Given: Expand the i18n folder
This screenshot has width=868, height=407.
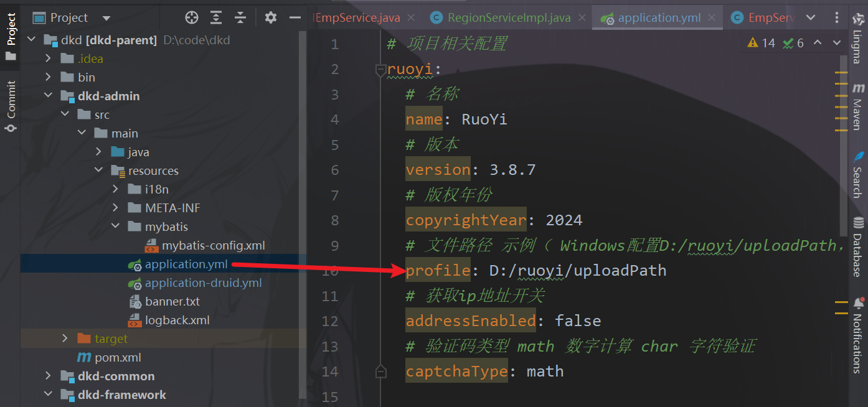Looking at the screenshot, I should click(116, 190).
